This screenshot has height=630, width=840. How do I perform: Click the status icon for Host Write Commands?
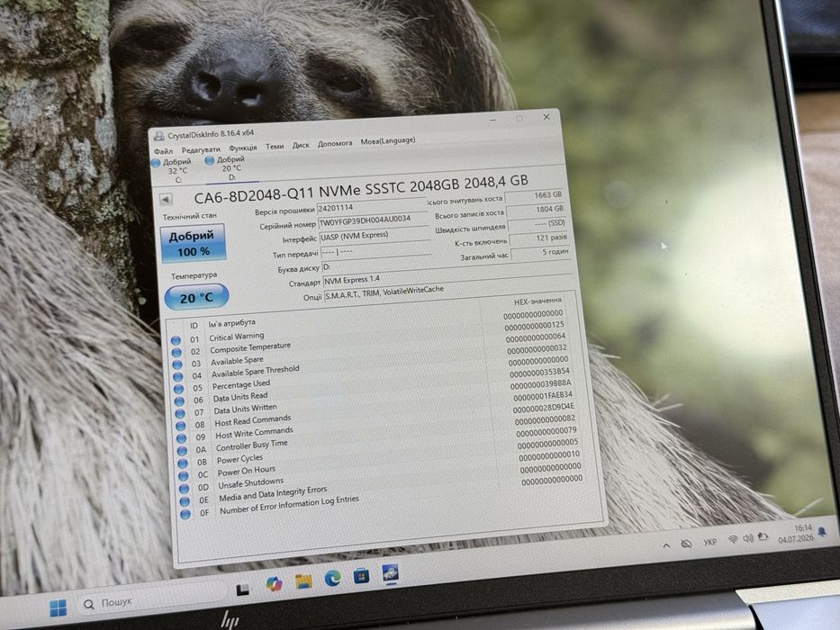(182, 438)
